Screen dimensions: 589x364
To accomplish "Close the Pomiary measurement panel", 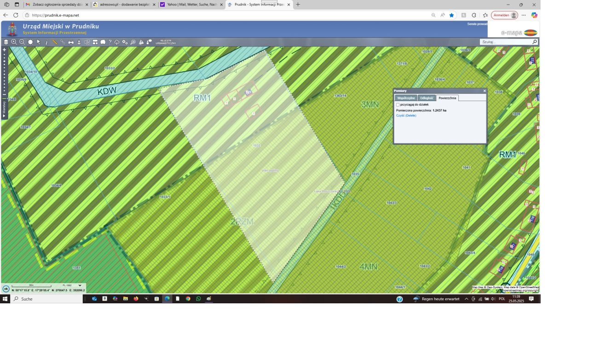I will click(x=485, y=91).
